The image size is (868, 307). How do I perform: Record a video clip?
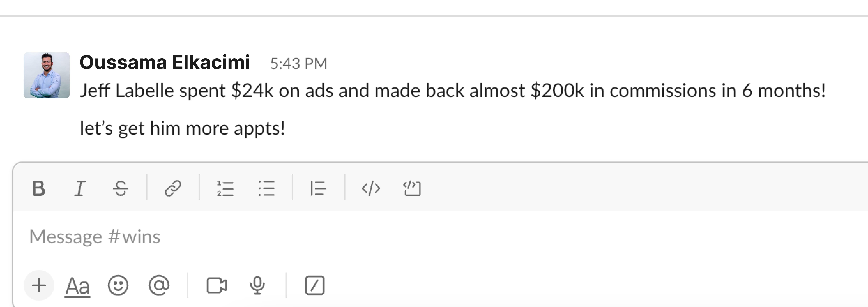point(217,285)
